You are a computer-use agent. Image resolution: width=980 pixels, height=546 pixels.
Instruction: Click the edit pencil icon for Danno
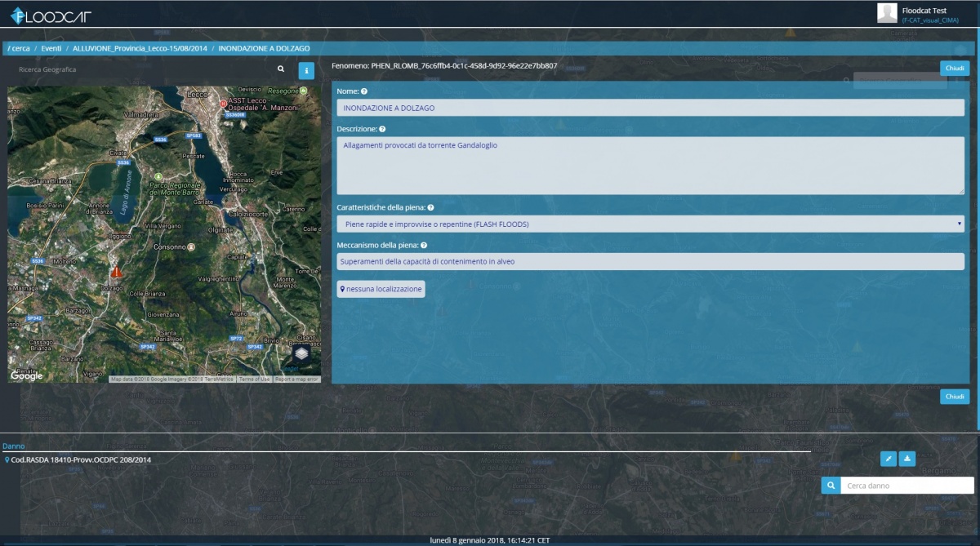(889, 459)
